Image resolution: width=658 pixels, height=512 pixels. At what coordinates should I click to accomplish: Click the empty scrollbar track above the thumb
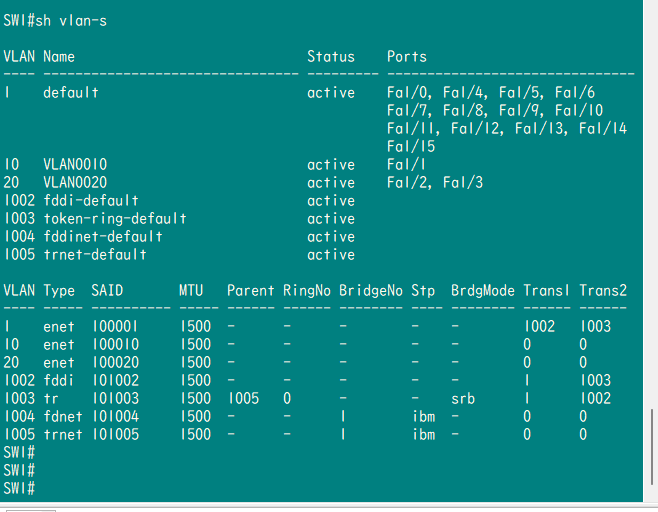(x=653, y=200)
